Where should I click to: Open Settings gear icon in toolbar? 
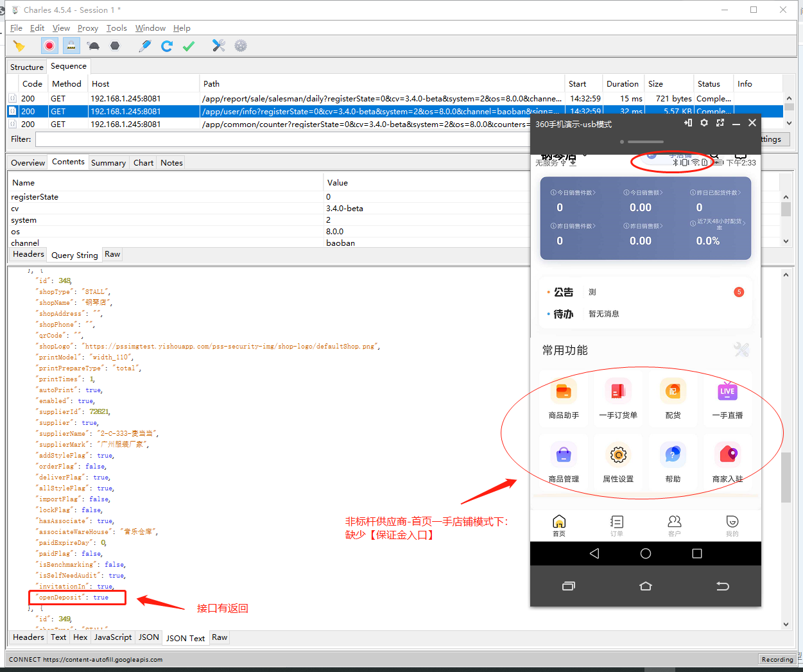coord(241,46)
